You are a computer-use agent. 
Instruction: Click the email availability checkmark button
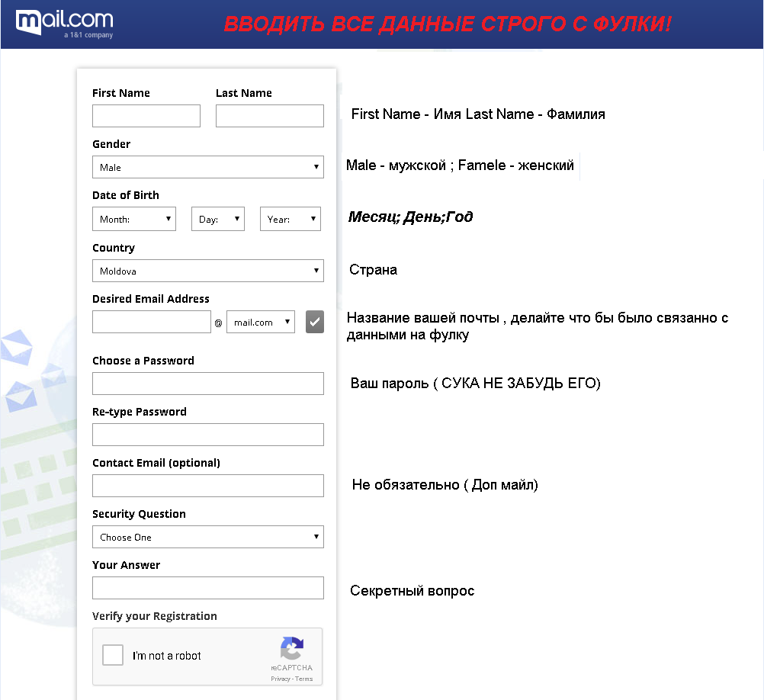(315, 322)
